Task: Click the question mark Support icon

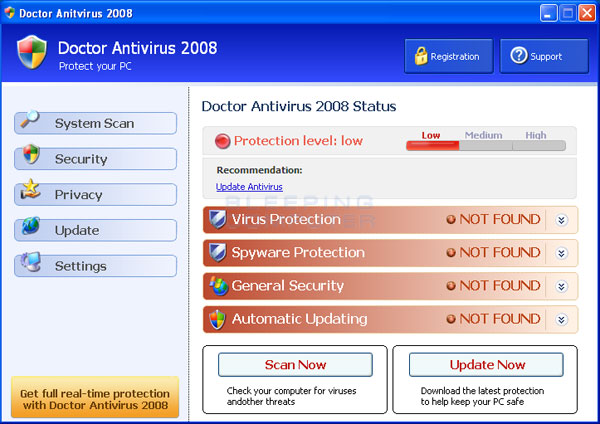Action: (518, 56)
